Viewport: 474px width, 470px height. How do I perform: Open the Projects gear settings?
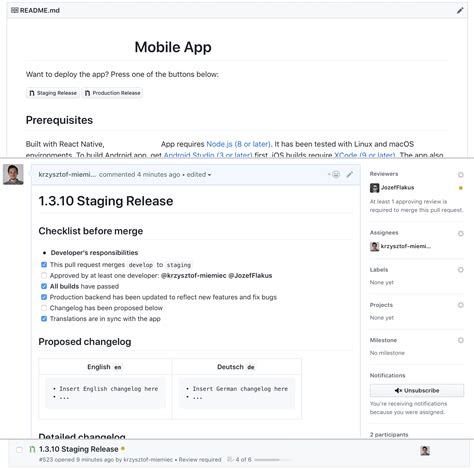click(461, 305)
